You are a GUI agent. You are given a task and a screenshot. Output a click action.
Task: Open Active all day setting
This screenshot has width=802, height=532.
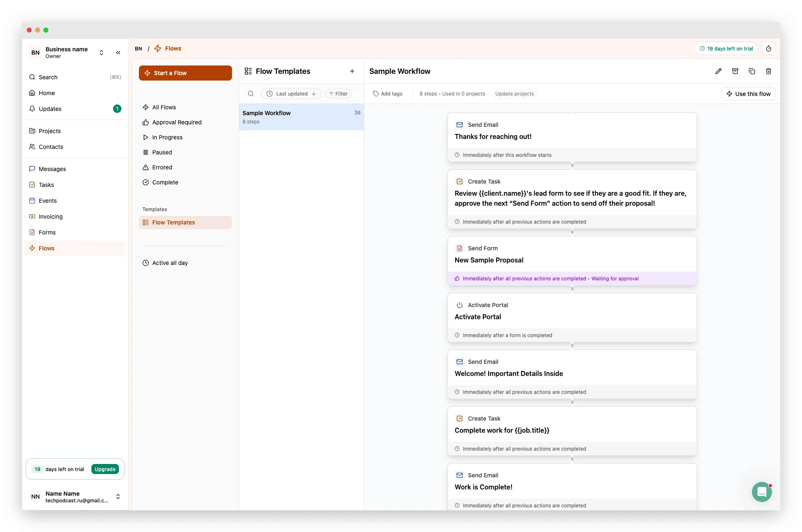click(185, 263)
